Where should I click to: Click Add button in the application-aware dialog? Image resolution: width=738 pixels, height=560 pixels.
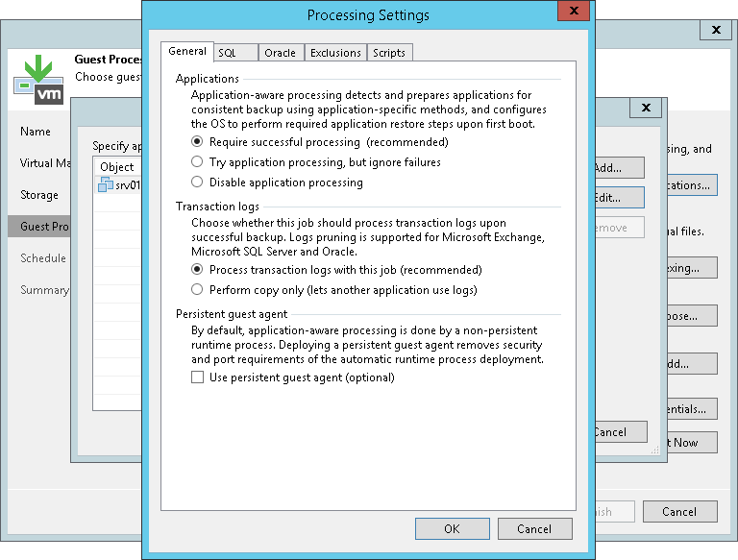[620, 168]
